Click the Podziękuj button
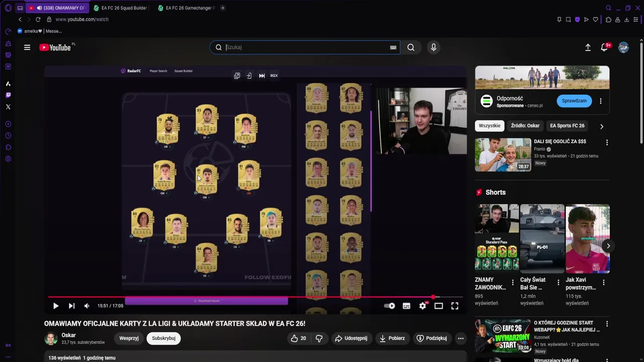Screen dimensions: 644x362 (432, 338)
